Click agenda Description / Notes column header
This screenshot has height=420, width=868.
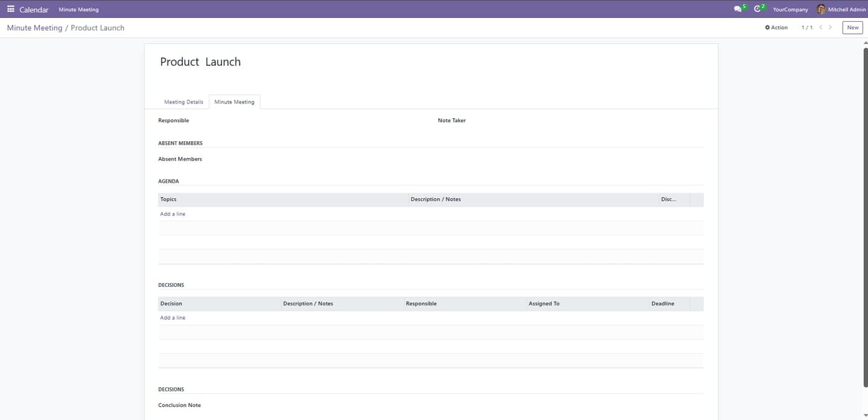point(534,199)
